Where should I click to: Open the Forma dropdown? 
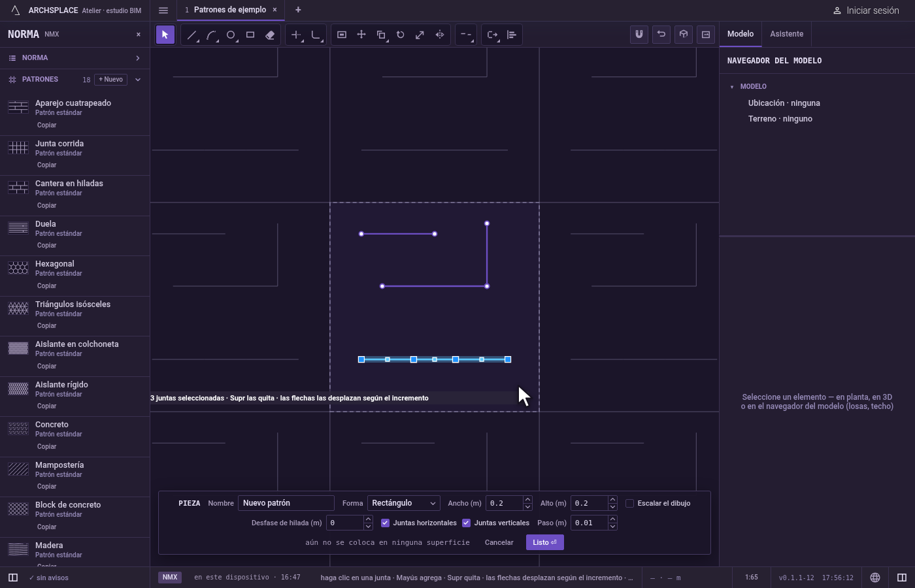(x=403, y=503)
